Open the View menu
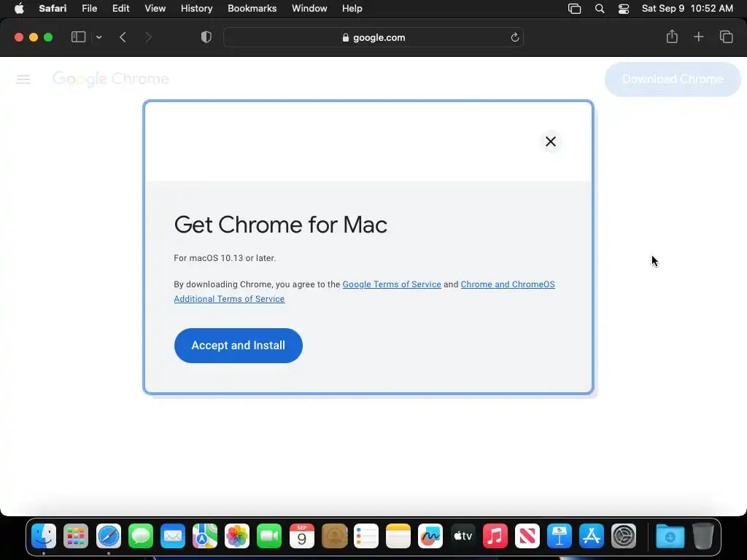747x560 pixels. click(155, 9)
